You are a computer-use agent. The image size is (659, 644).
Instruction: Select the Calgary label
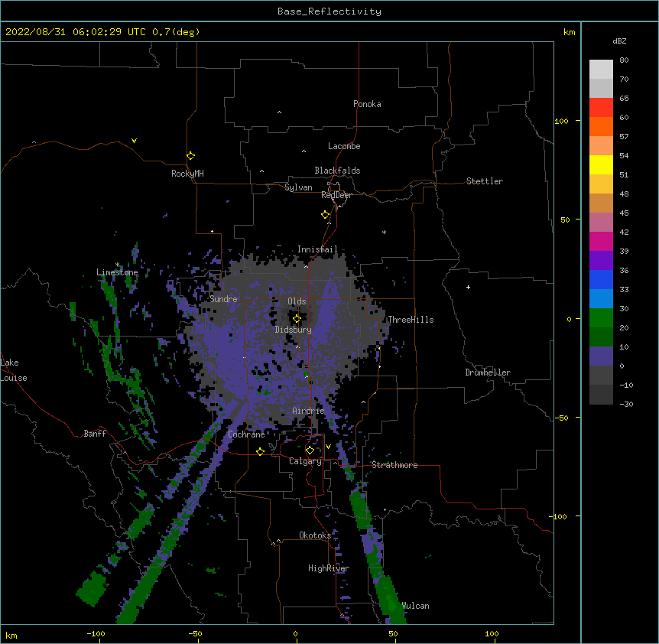click(x=305, y=461)
